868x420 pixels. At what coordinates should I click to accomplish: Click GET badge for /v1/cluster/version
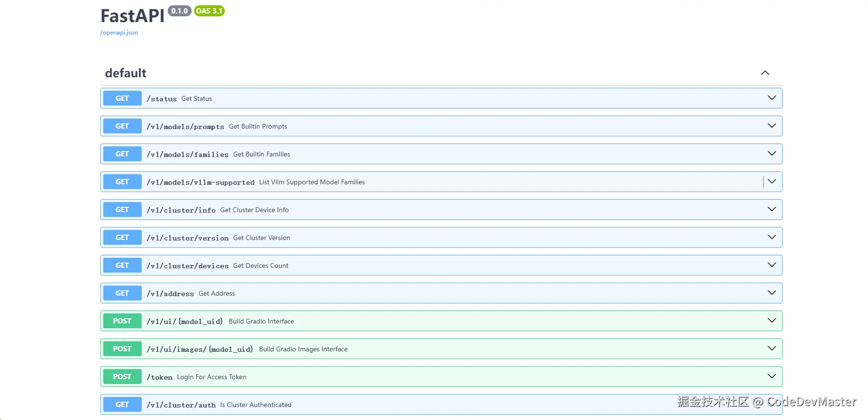tap(122, 238)
